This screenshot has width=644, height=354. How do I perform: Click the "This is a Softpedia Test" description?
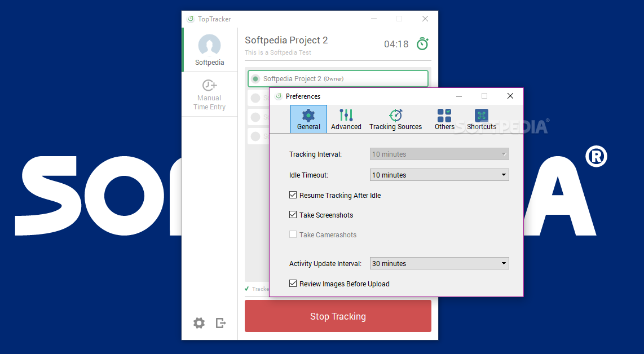(278, 52)
